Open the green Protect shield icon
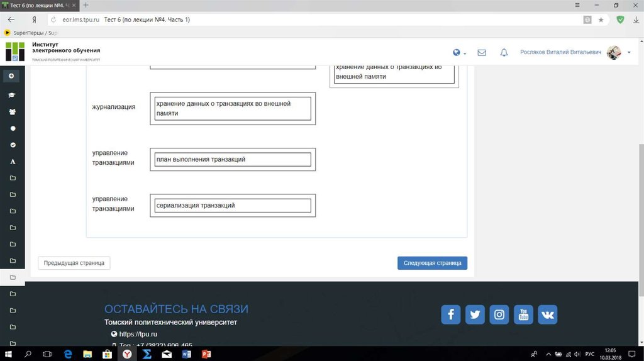Image resolution: width=644 pixels, height=361 pixels. coord(620,19)
